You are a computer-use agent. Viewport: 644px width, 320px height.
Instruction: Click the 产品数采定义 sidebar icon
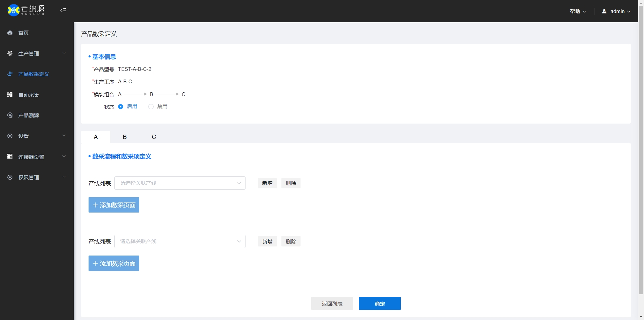click(10, 74)
